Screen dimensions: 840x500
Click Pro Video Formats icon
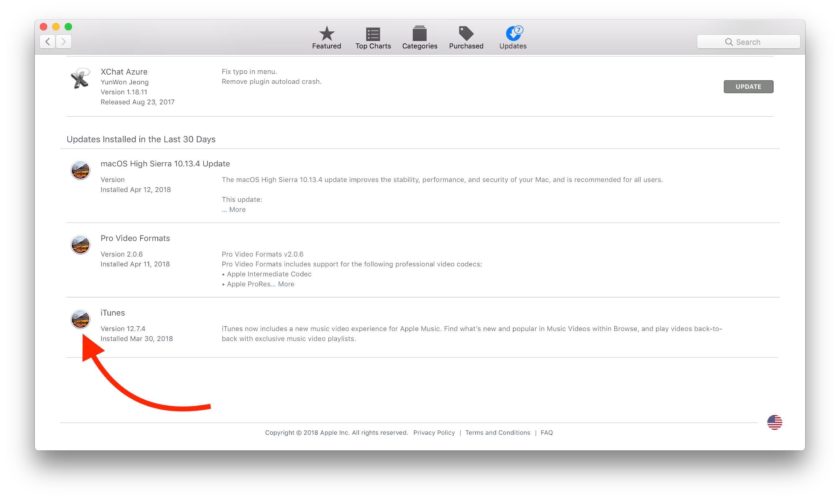pos(80,245)
